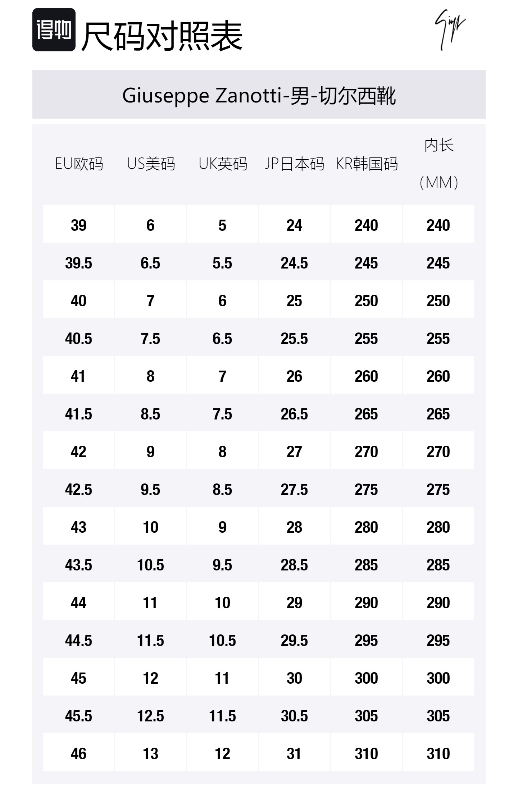Select the UK英码 column header
The width and height of the screenshot is (518, 812).
pyautogui.click(x=223, y=164)
